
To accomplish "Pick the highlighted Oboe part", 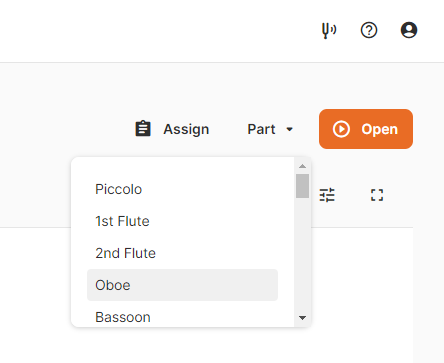I will pos(182,285).
